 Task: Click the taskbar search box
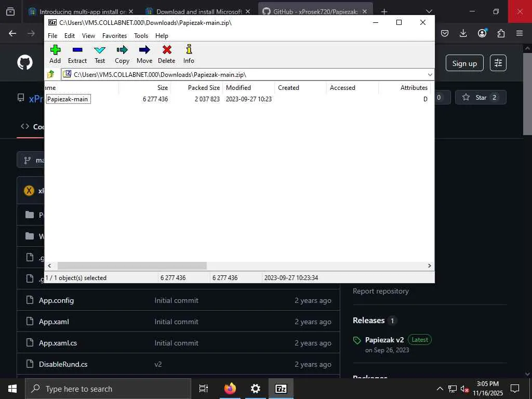108,389
